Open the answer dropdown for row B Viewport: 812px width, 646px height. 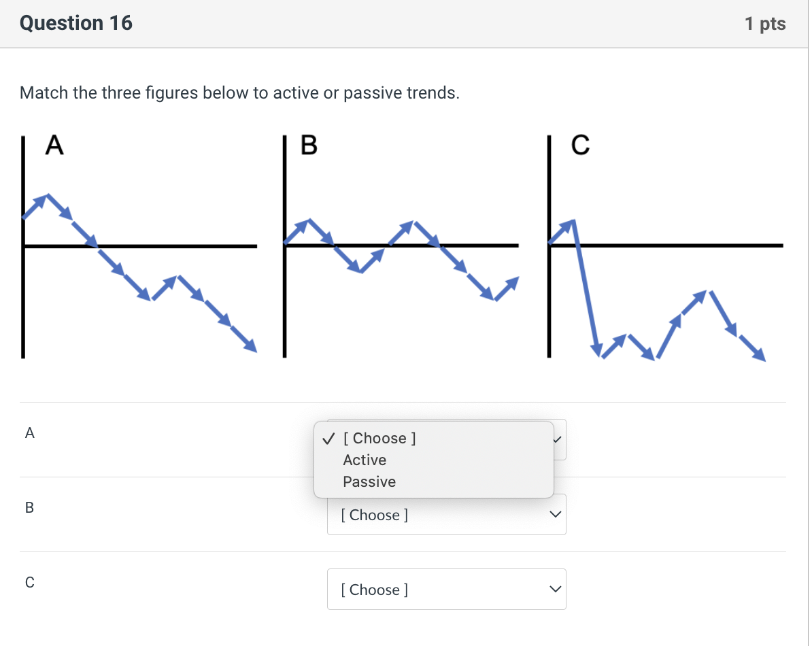tap(445, 515)
